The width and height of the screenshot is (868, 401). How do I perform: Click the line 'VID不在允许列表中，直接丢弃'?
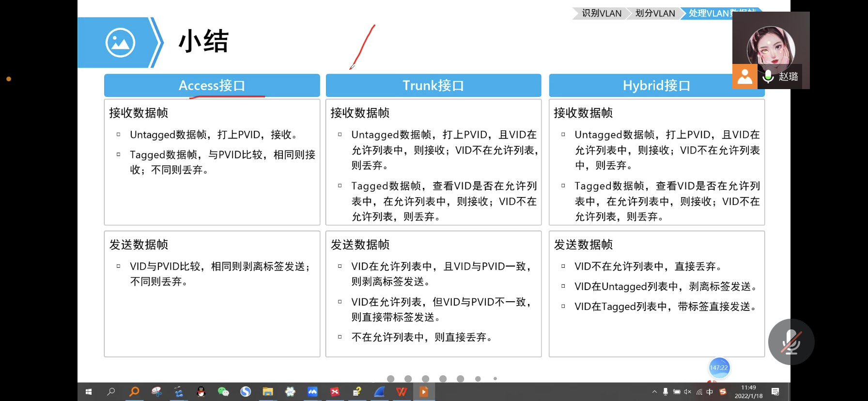[648, 266]
